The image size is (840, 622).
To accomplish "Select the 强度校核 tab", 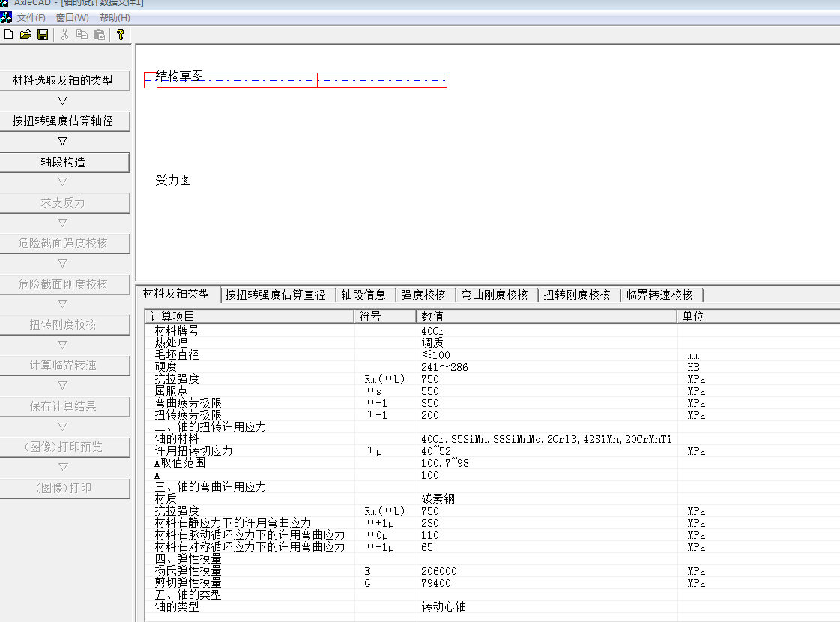I will pos(423,295).
